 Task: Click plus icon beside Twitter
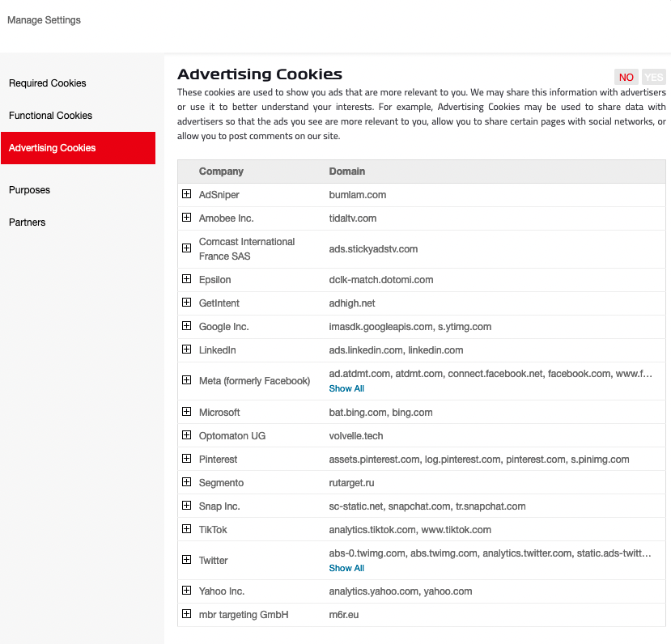(186, 560)
